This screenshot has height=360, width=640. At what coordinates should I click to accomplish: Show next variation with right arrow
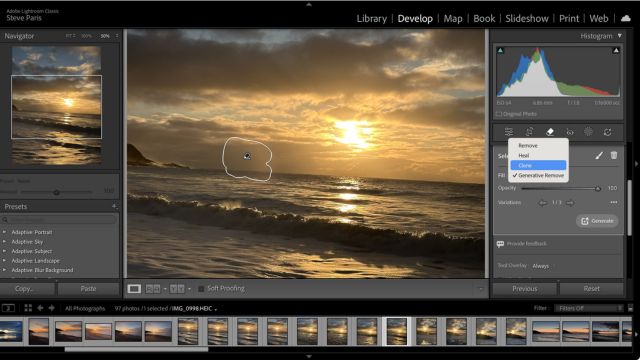tap(570, 202)
